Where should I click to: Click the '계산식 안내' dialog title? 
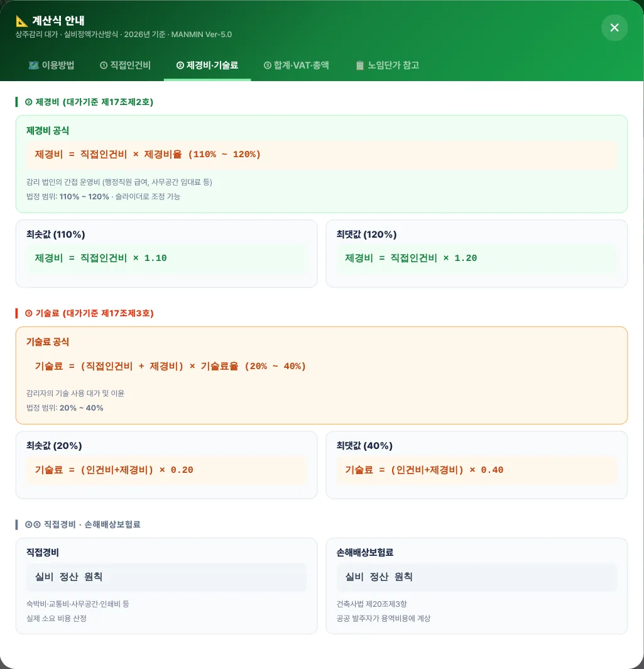point(58,21)
